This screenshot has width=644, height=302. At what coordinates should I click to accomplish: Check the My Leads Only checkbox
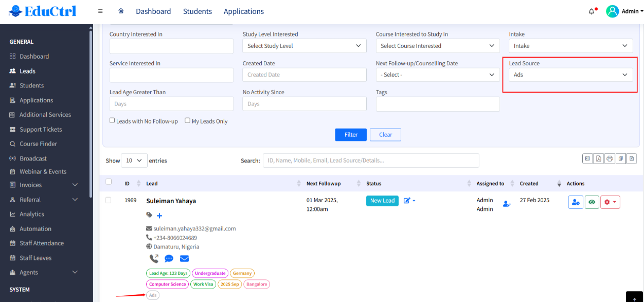188,120
